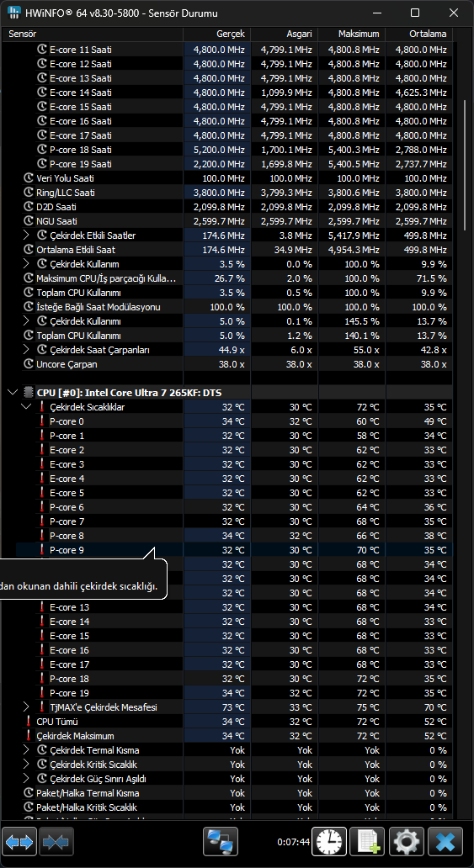Select the P-core 9 temperature row
The height and width of the screenshot is (868, 474).
(234, 550)
